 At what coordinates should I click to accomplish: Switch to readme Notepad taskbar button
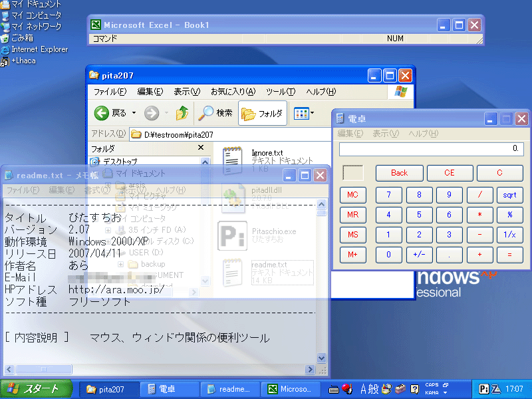(230, 390)
